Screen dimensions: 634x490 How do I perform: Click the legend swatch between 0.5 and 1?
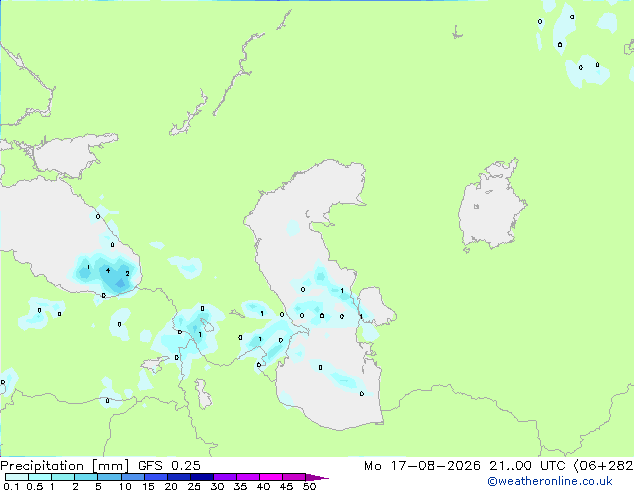coord(40,477)
